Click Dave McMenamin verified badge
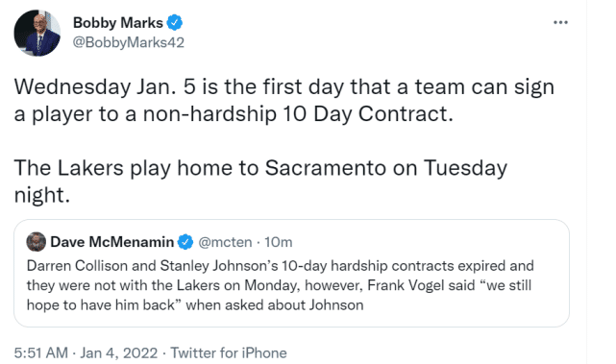Viewport: 616px width, 364px height. click(x=185, y=242)
